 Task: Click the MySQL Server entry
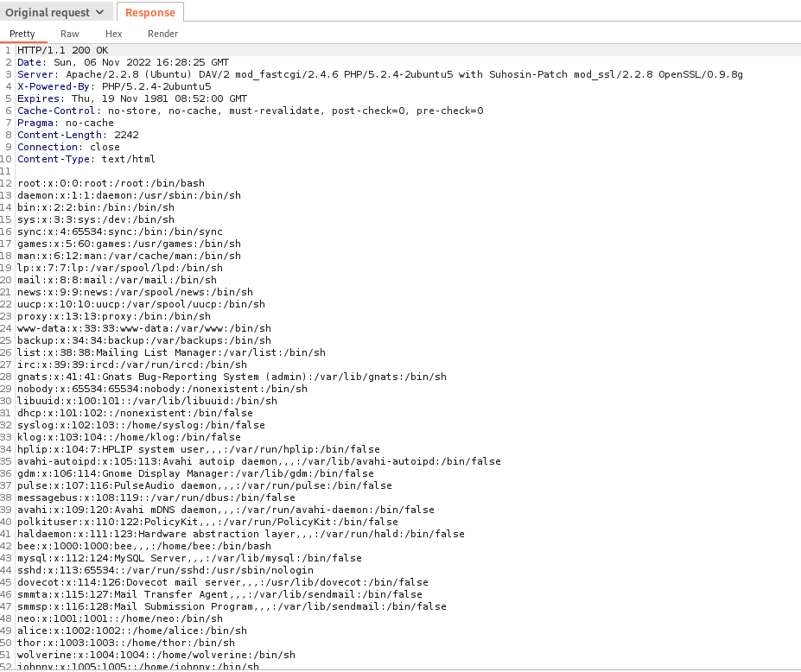(x=189, y=558)
